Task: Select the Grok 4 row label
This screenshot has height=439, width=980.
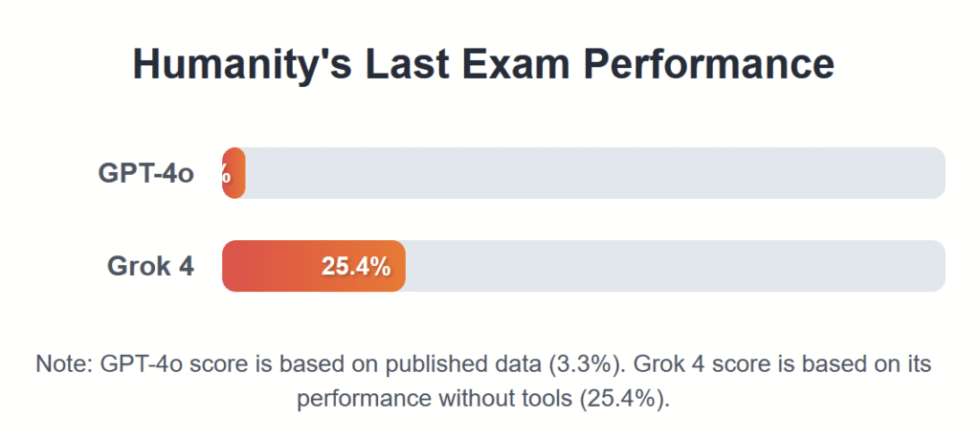Action: click(x=150, y=267)
